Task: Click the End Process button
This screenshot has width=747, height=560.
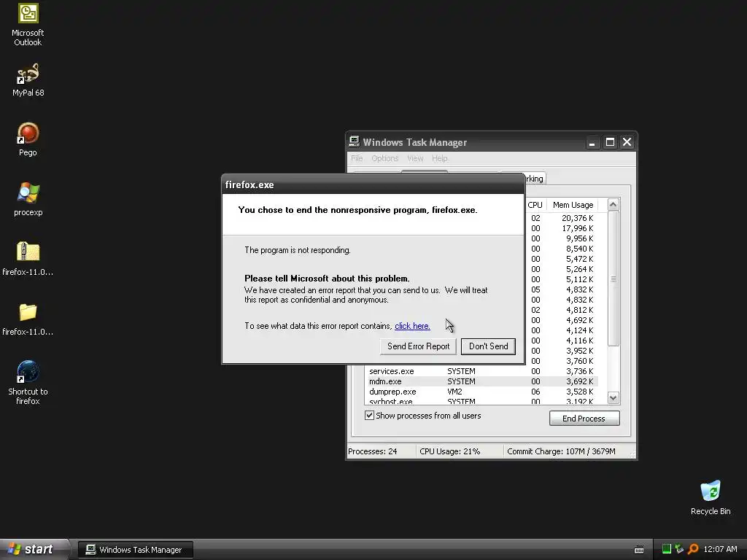Action: pyautogui.click(x=584, y=418)
